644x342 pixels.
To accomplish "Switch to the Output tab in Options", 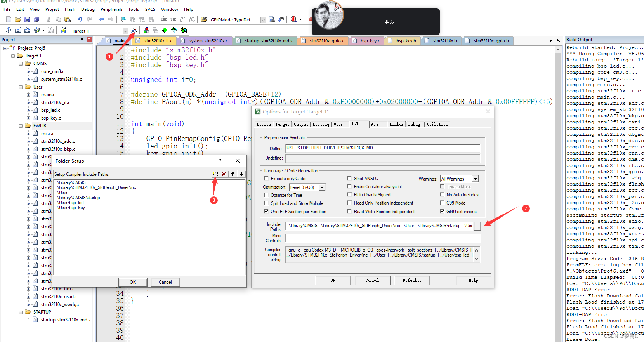I will (x=301, y=124).
